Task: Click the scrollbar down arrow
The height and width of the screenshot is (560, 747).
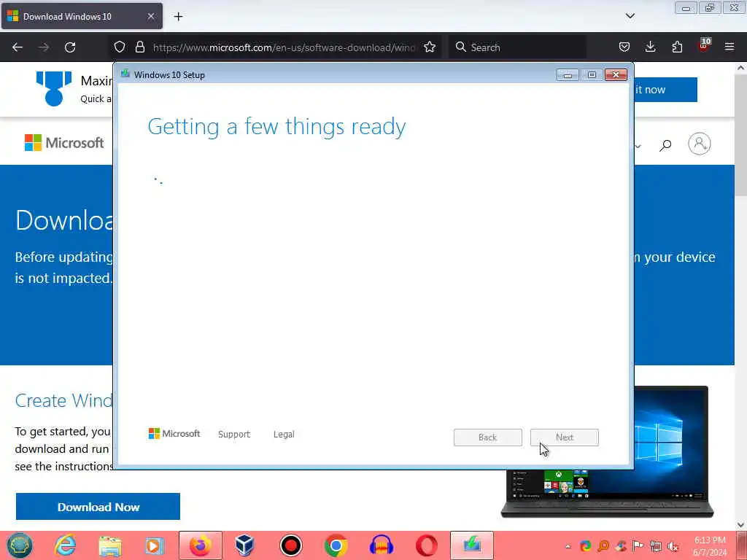Action: tap(741, 524)
